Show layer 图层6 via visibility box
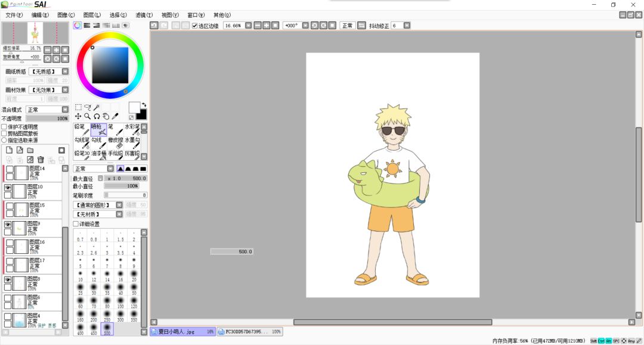 pos(8,299)
